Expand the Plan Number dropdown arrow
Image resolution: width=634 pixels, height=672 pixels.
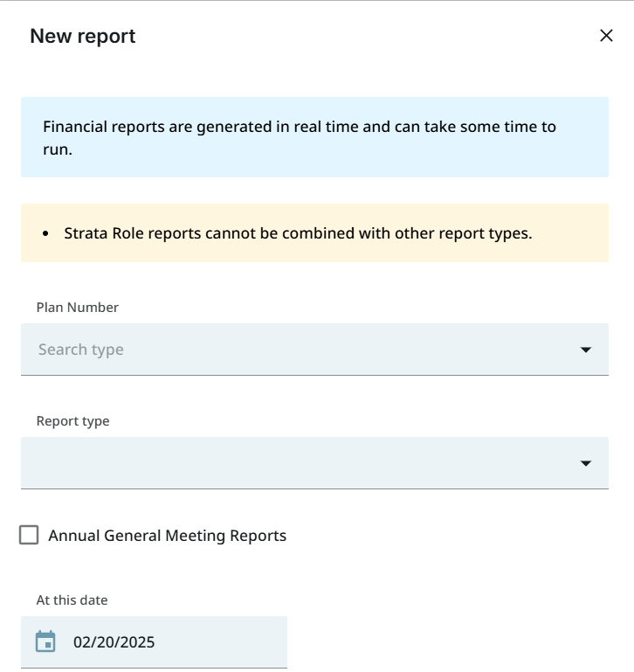[585, 350]
